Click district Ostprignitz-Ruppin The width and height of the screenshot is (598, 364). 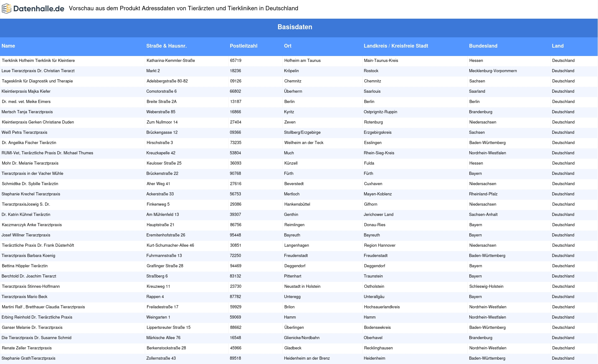(381, 112)
